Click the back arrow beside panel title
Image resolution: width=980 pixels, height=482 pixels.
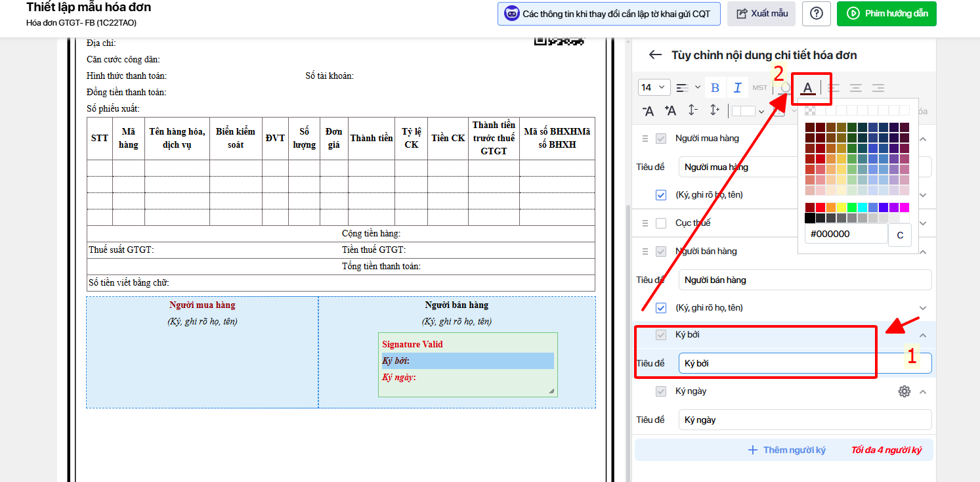pos(654,55)
